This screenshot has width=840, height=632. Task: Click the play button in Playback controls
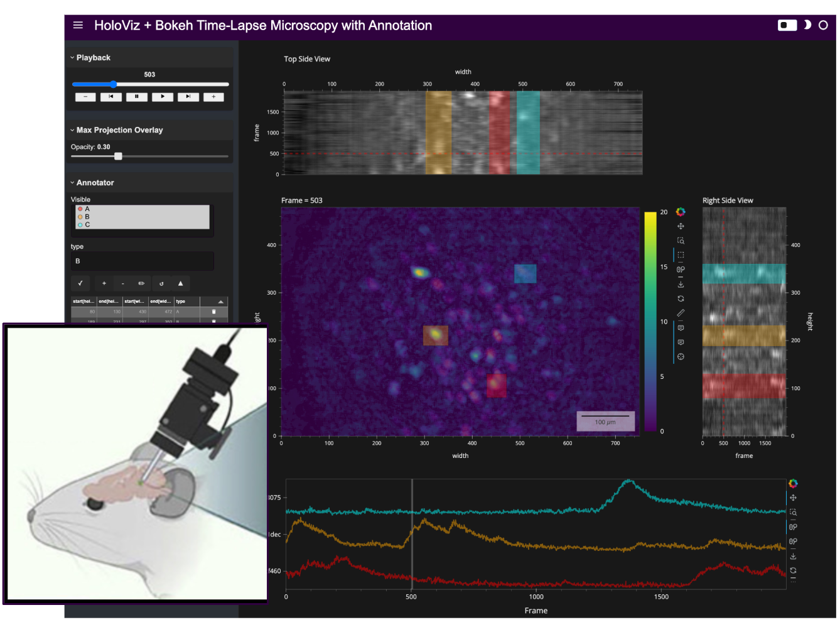point(163,97)
